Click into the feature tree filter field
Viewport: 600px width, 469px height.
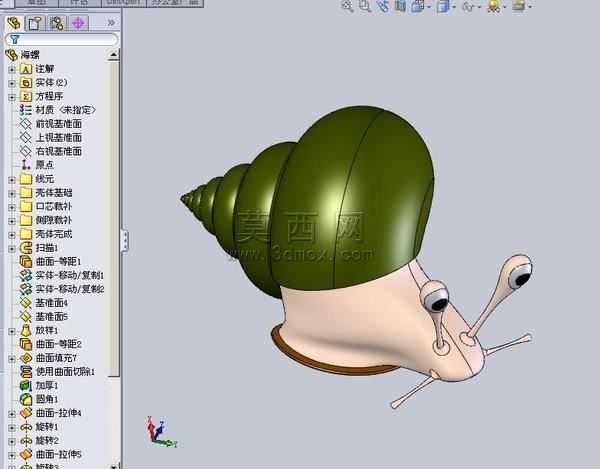[62, 39]
